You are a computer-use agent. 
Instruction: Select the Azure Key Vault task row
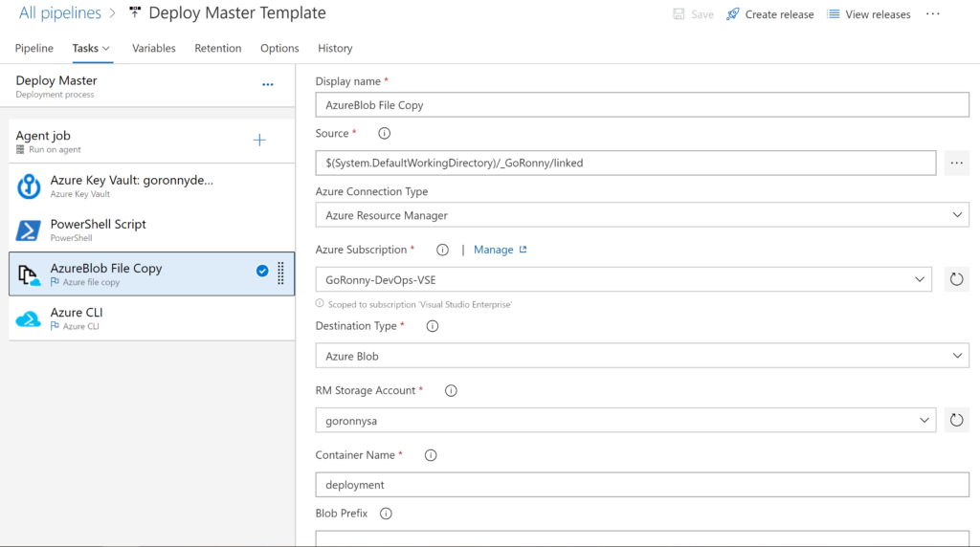click(x=152, y=186)
